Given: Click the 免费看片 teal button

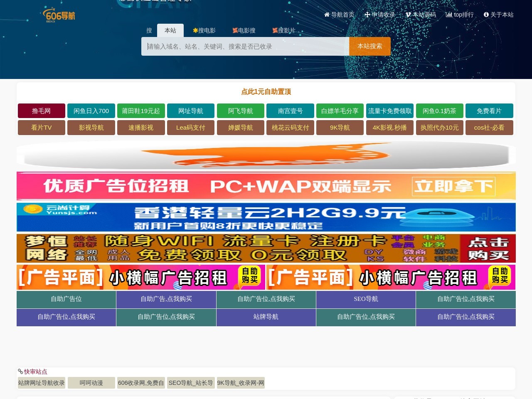Looking at the screenshot, I should coord(489,111).
